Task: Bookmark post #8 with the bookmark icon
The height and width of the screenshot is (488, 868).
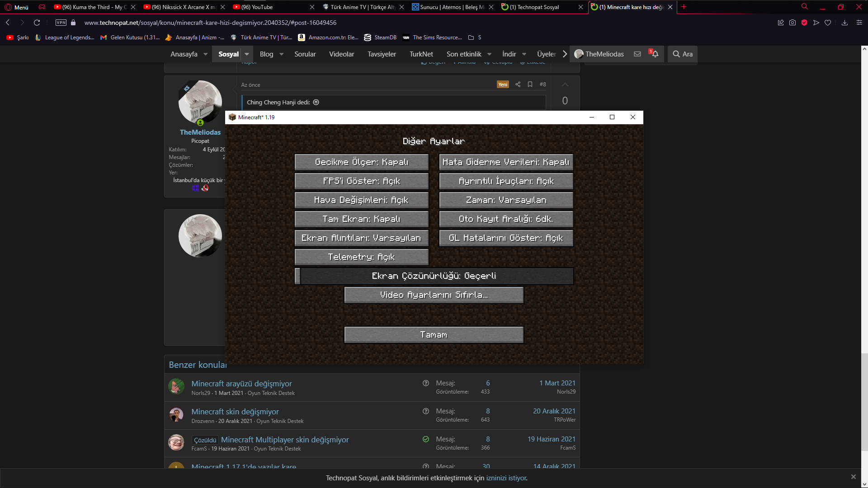Action: click(530, 84)
